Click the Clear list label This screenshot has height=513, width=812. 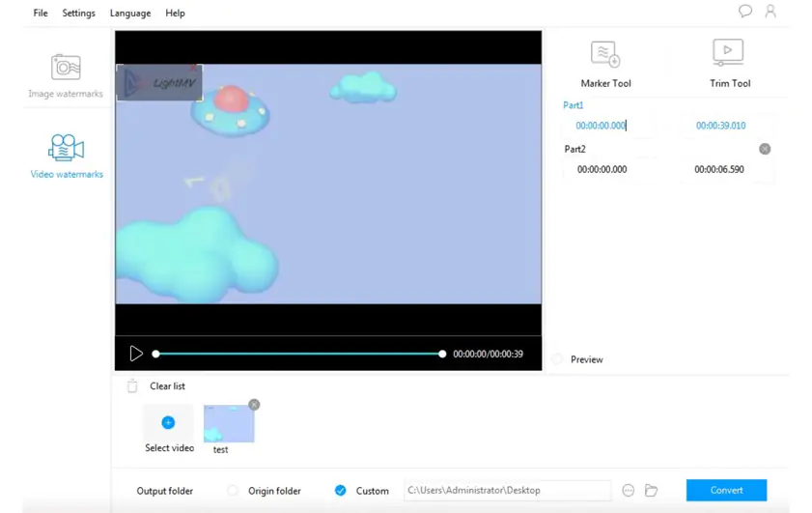(x=167, y=386)
